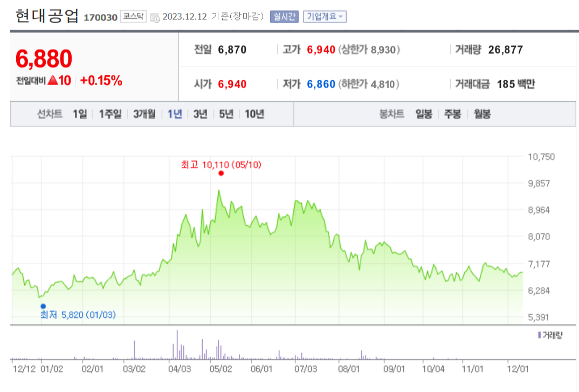
Task: Show the 10년 chart period
Action: click(x=254, y=114)
